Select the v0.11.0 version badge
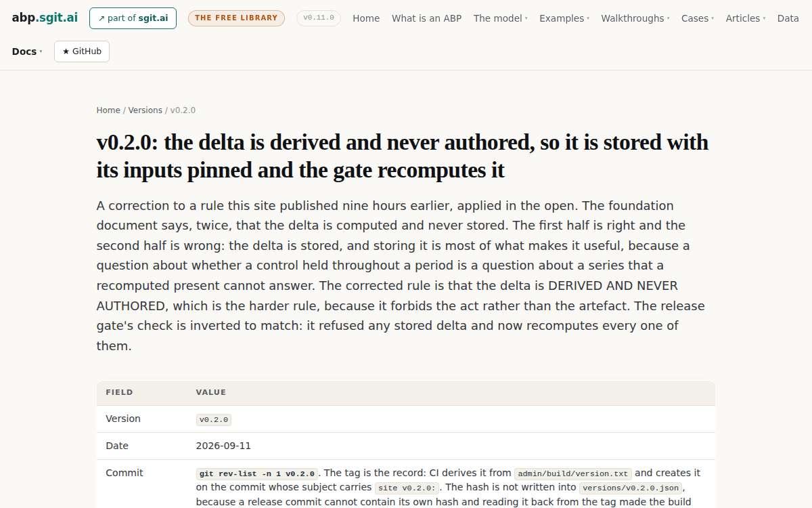The width and height of the screenshot is (812, 508). pyautogui.click(x=319, y=18)
